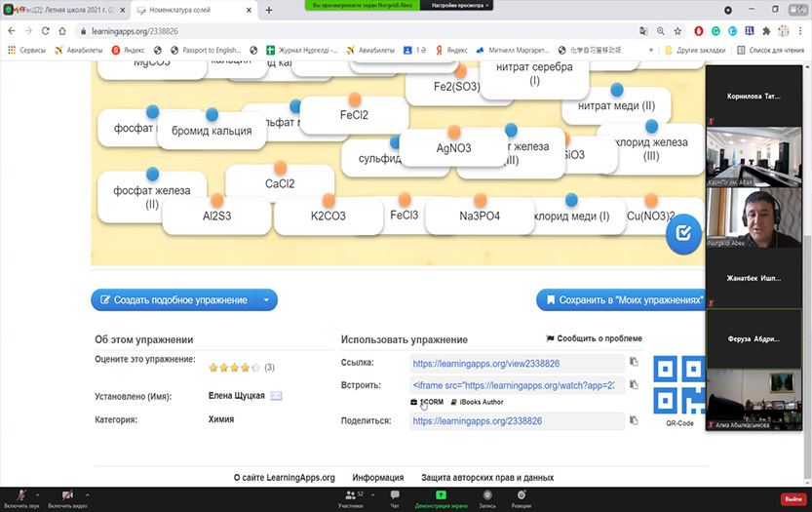This screenshot has height=512, width=812.
Task: Click the Сообщить о проблеме link
Action: [x=594, y=338]
